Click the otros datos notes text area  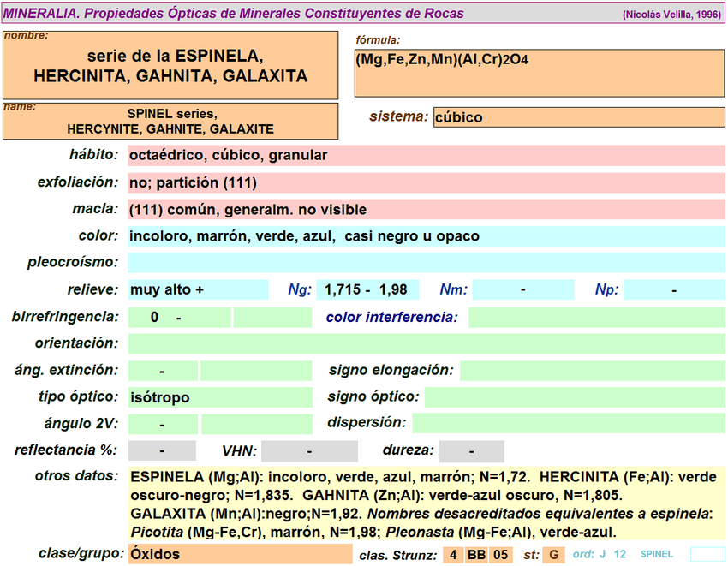(426, 503)
